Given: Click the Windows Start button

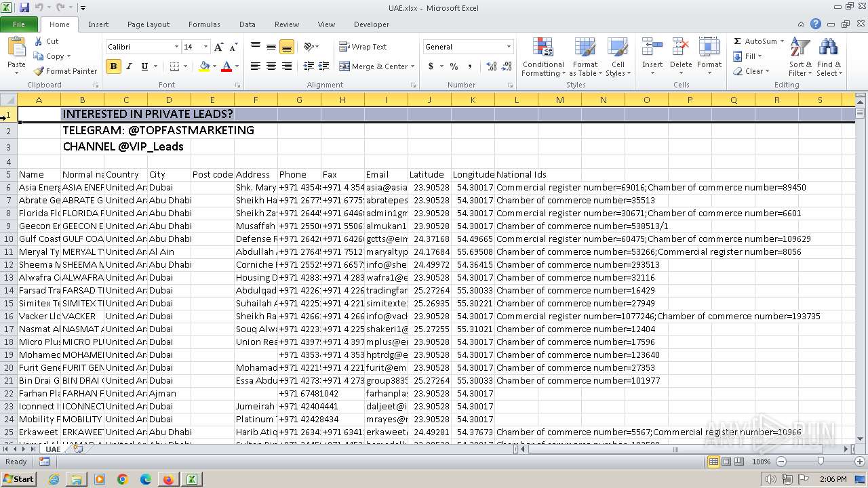Looking at the screenshot, I should 18,479.
